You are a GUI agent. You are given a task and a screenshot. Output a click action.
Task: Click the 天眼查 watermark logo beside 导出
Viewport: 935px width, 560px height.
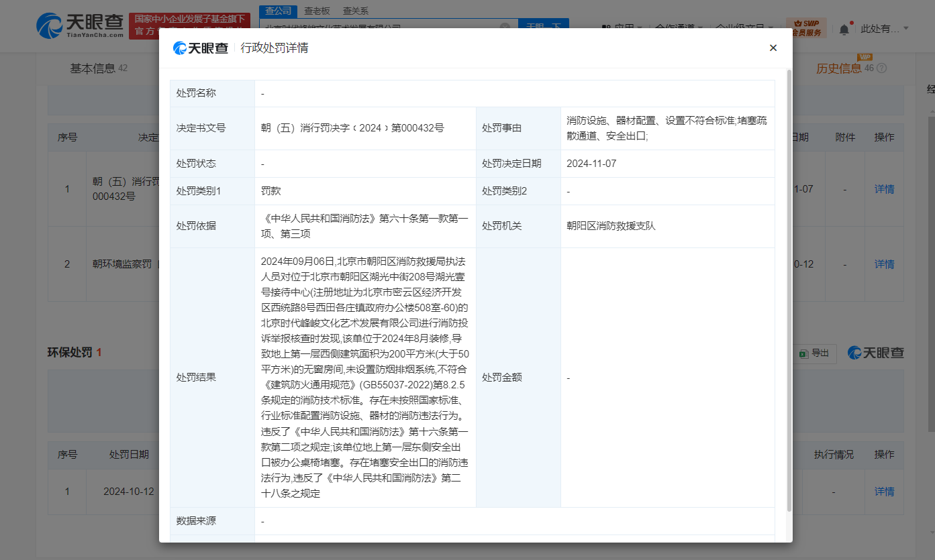[x=876, y=353]
